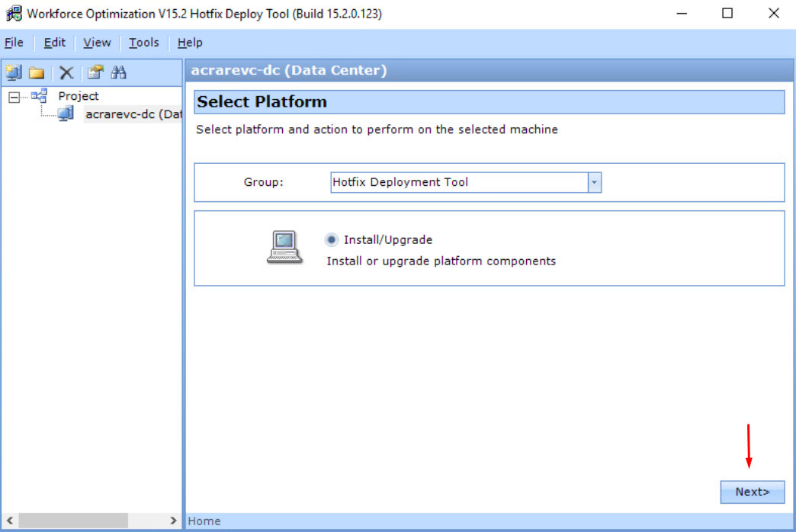Select acrarevc-dc tree item
Screen dimensions: 796x532
point(133,114)
